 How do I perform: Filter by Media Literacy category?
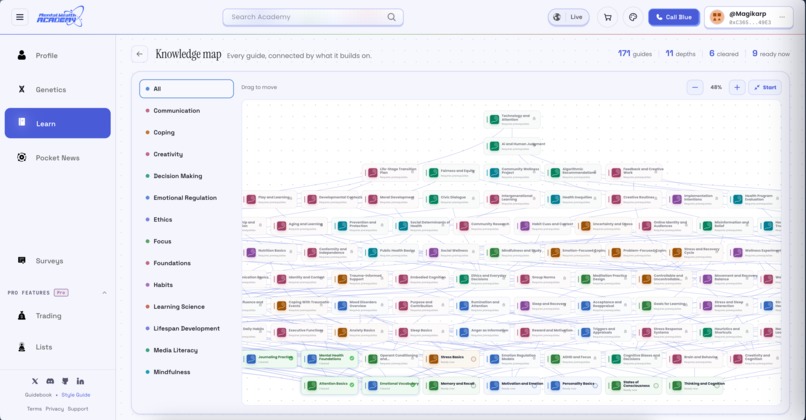click(186, 350)
